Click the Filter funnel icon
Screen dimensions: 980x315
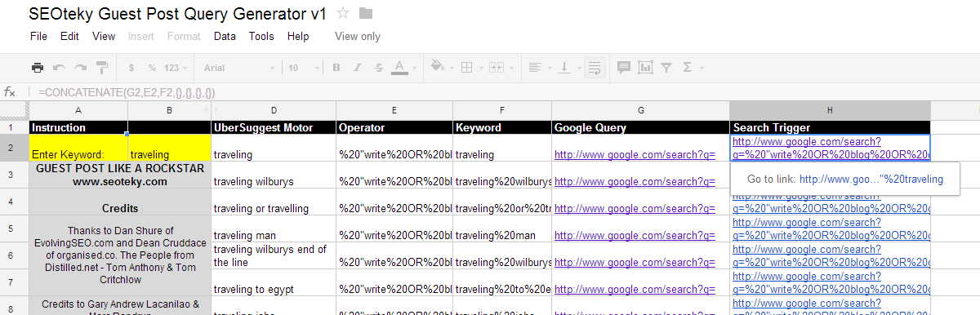[x=666, y=68]
